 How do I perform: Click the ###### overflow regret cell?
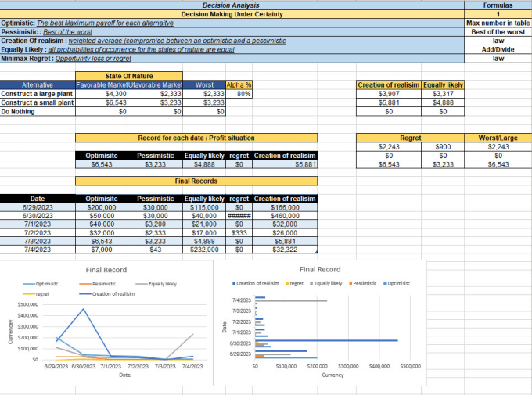(239, 215)
